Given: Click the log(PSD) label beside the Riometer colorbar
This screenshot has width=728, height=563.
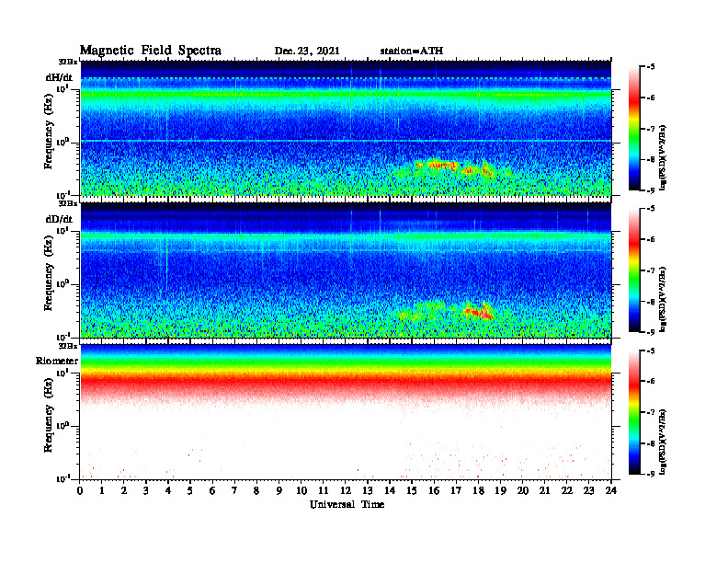Looking at the screenshot, I should click(x=663, y=442).
